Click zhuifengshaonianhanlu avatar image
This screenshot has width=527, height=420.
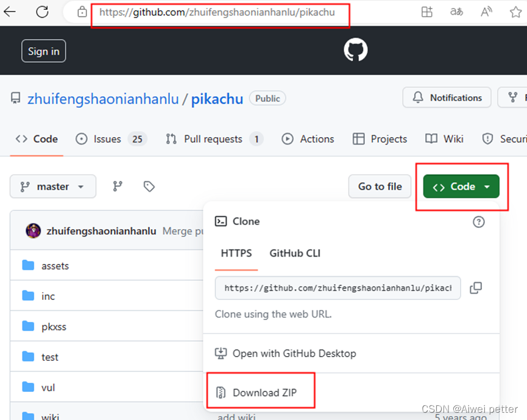(34, 231)
